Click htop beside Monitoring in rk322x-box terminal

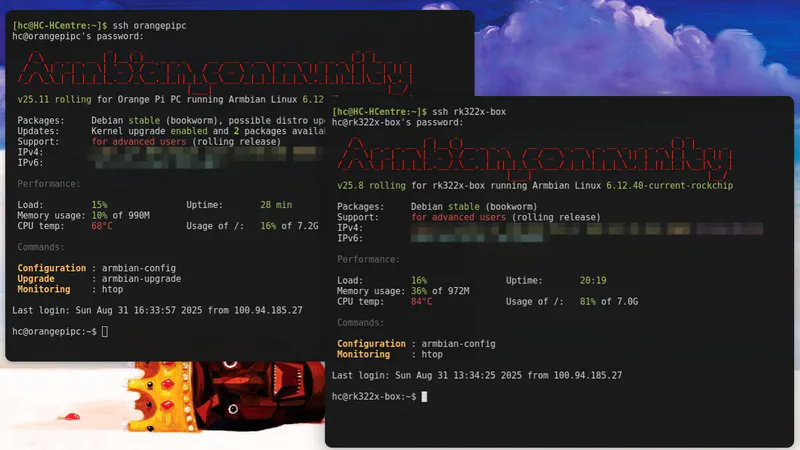(x=431, y=355)
